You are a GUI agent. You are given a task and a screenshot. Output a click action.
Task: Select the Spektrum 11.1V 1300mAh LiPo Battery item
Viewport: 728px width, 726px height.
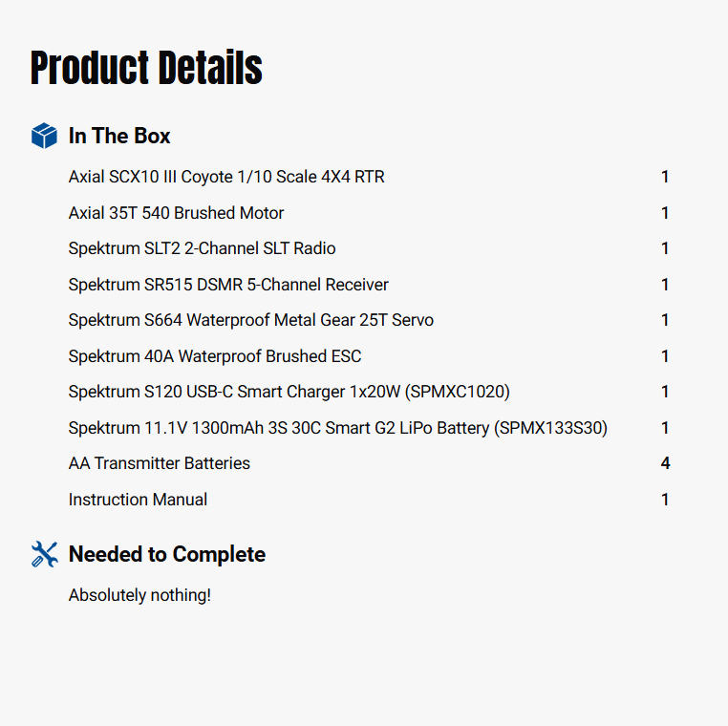point(337,428)
